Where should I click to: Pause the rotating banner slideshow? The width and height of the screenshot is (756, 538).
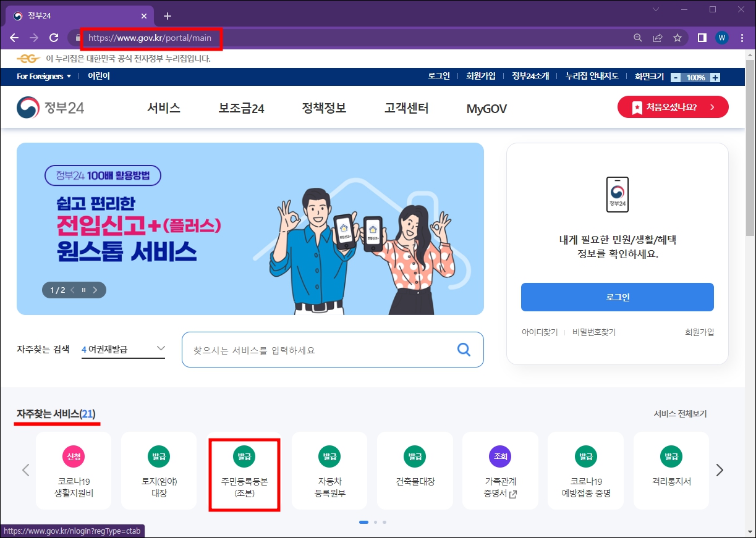83,289
